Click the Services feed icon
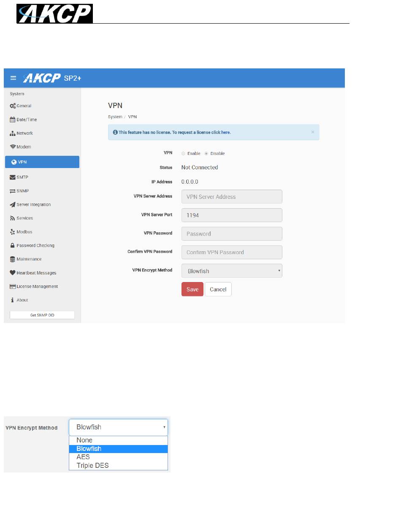401x532 pixels. (x=13, y=218)
